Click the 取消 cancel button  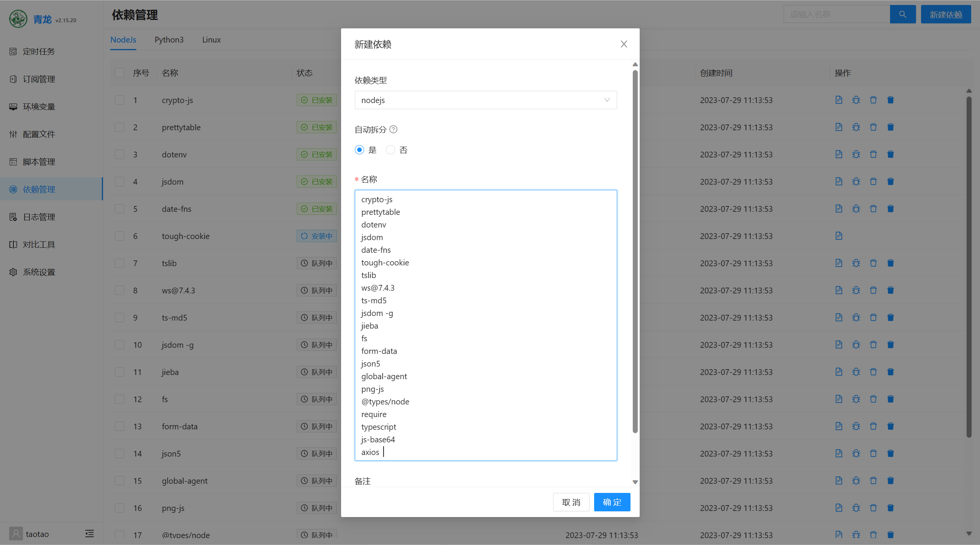click(571, 502)
